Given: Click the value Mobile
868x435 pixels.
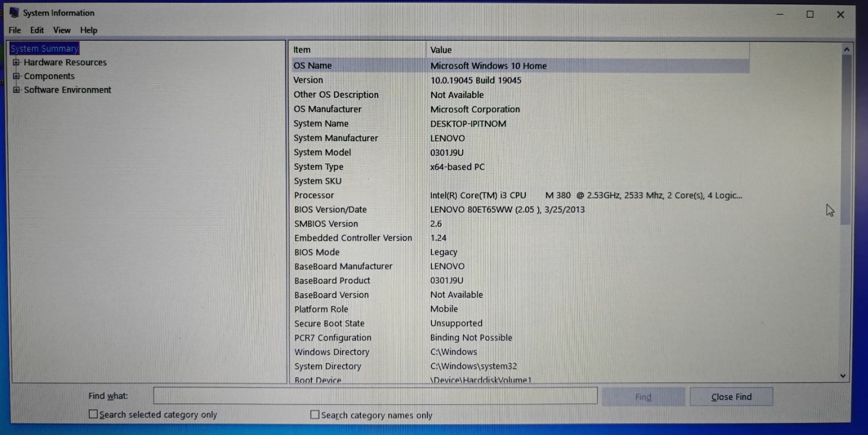Looking at the screenshot, I should click(x=444, y=309).
